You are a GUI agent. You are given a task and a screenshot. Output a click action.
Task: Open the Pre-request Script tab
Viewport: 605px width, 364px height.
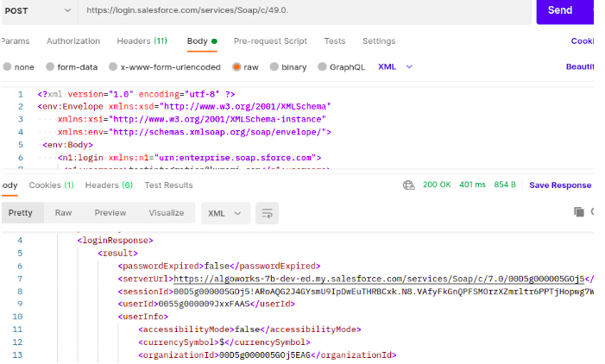270,41
